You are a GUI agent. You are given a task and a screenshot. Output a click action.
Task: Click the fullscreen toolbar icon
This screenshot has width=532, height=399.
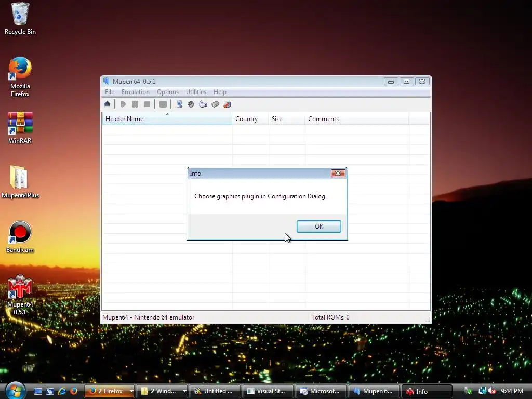pos(163,104)
